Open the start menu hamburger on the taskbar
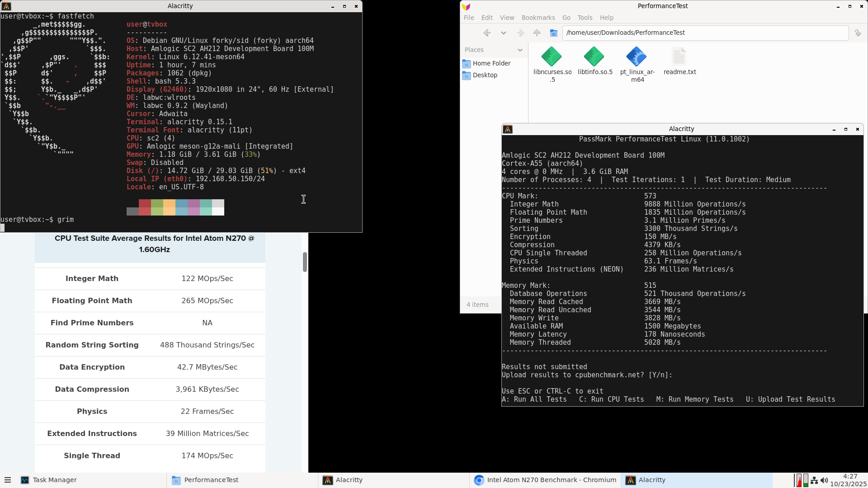Viewport: 868px width, 488px height. (x=7, y=480)
